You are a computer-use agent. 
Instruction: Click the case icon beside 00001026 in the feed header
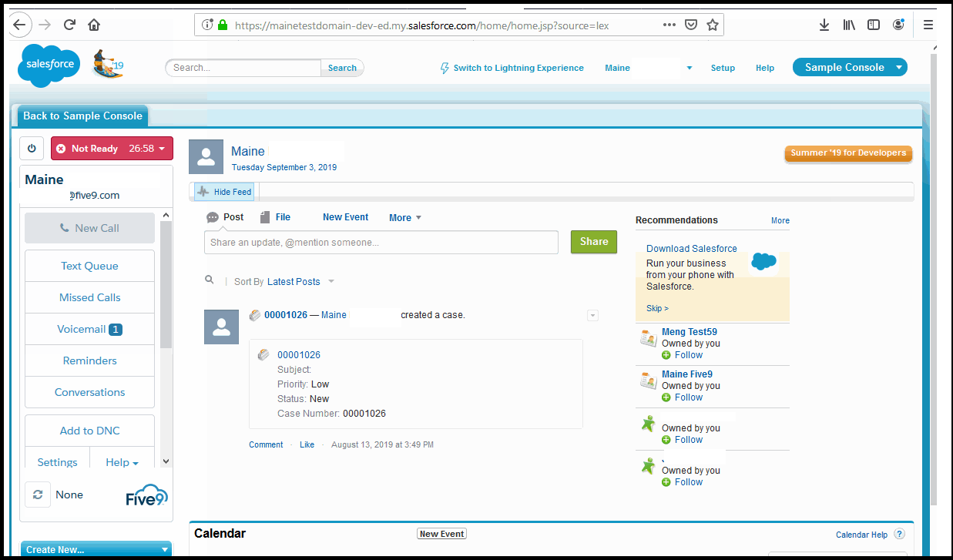(x=255, y=315)
